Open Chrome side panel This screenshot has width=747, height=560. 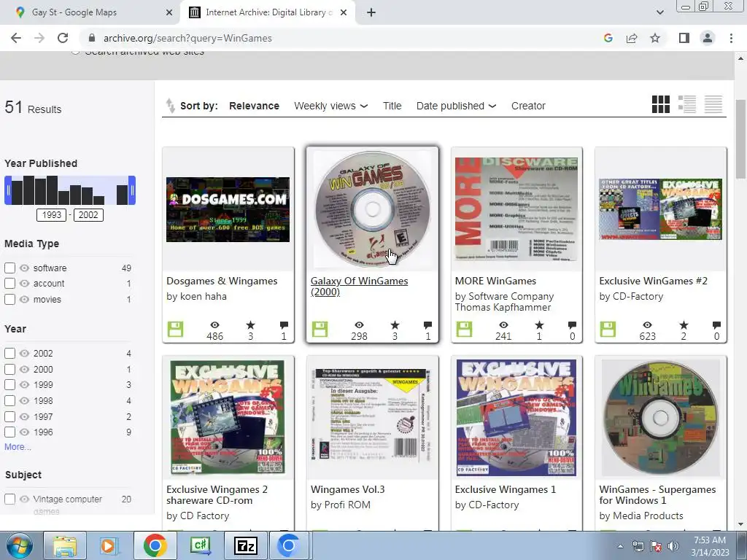684,38
